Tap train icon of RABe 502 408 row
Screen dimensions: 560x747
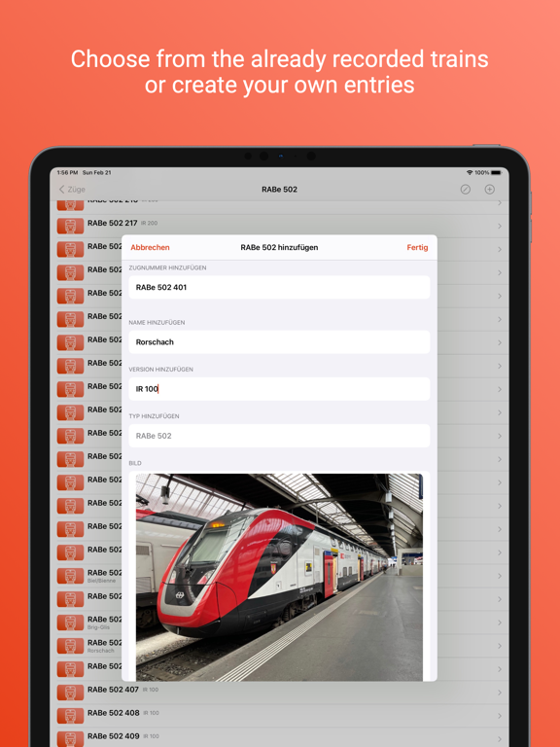click(70, 716)
